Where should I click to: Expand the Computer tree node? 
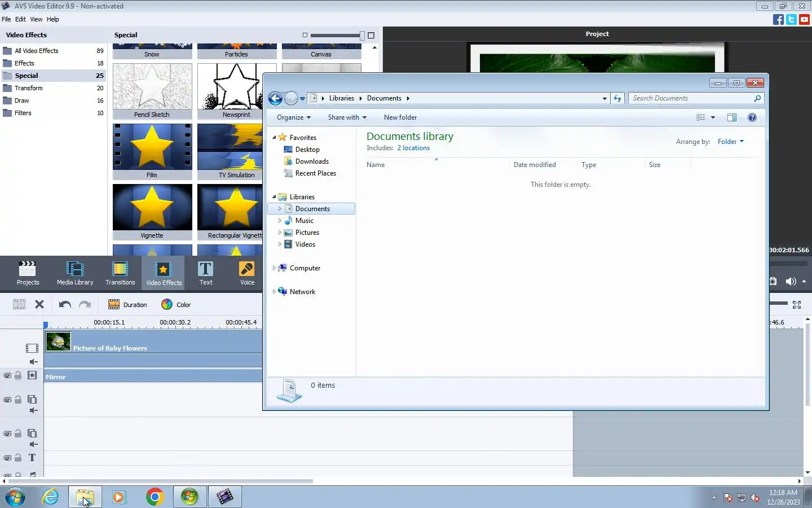274,268
